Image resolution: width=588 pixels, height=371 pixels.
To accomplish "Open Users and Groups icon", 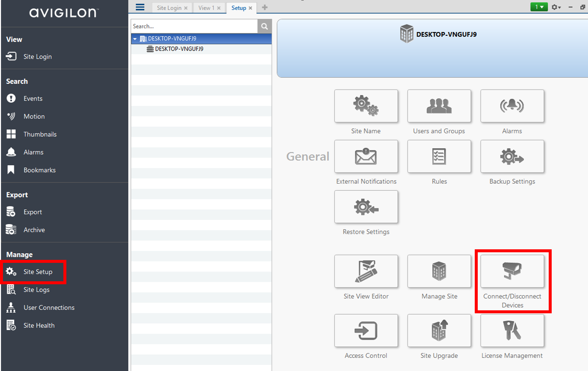I will [439, 106].
